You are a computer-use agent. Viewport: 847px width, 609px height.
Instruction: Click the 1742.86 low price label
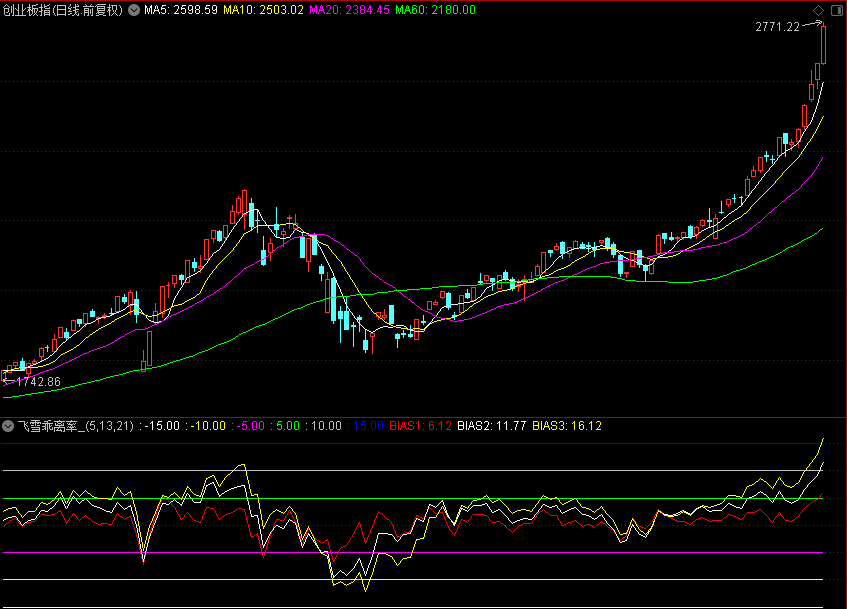[x=38, y=382]
